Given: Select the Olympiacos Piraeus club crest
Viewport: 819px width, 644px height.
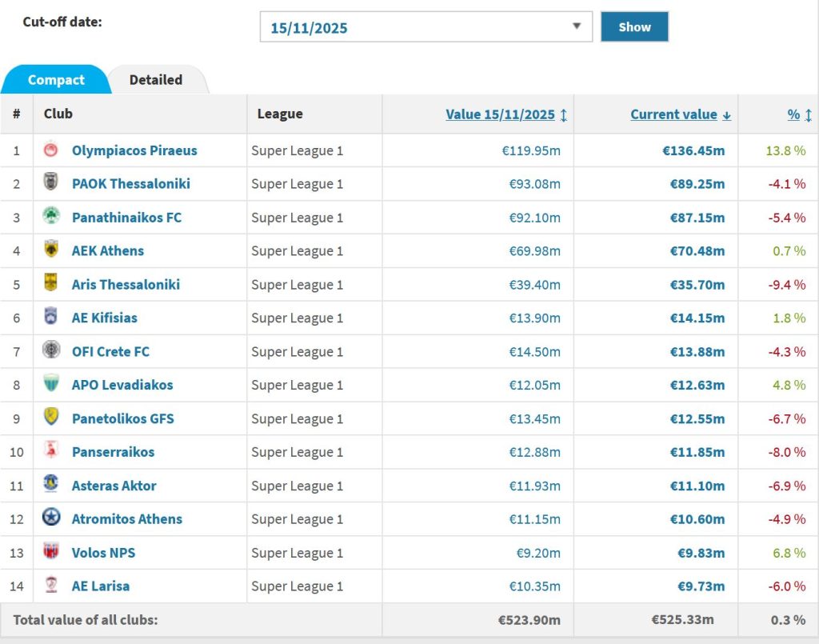Looking at the screenshot, I should click(x=50, y=150).
